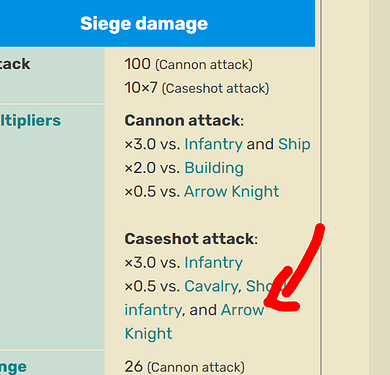Open the teal Multipliers row label link
This screenshot has height=375, width=390.
tap(31, 121)
